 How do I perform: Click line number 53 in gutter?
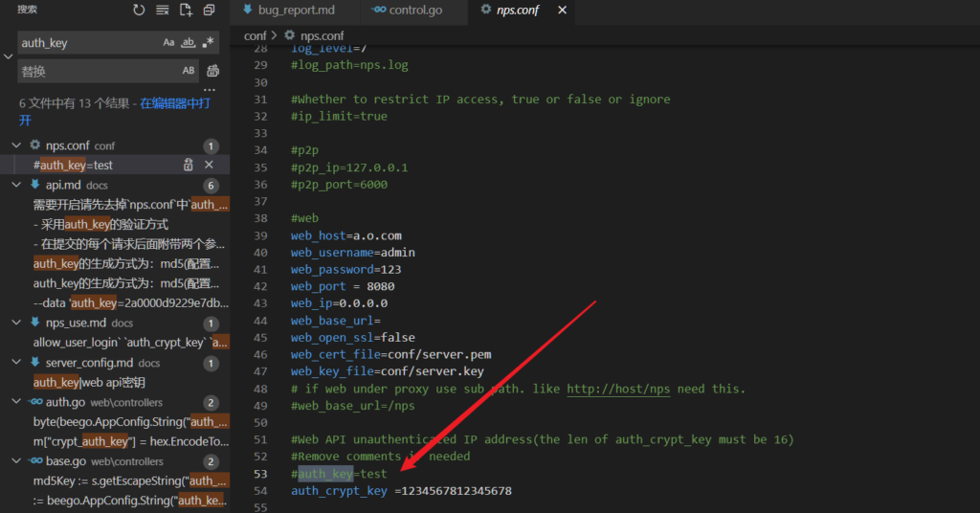260,474
